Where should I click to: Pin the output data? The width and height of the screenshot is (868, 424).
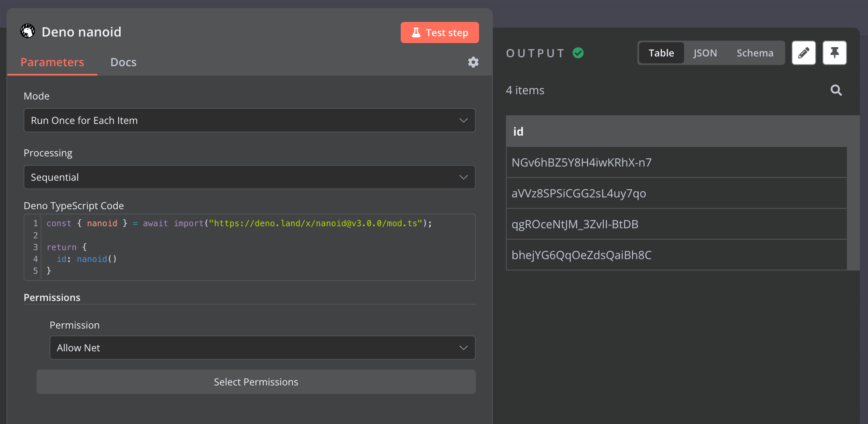[835, 53]
